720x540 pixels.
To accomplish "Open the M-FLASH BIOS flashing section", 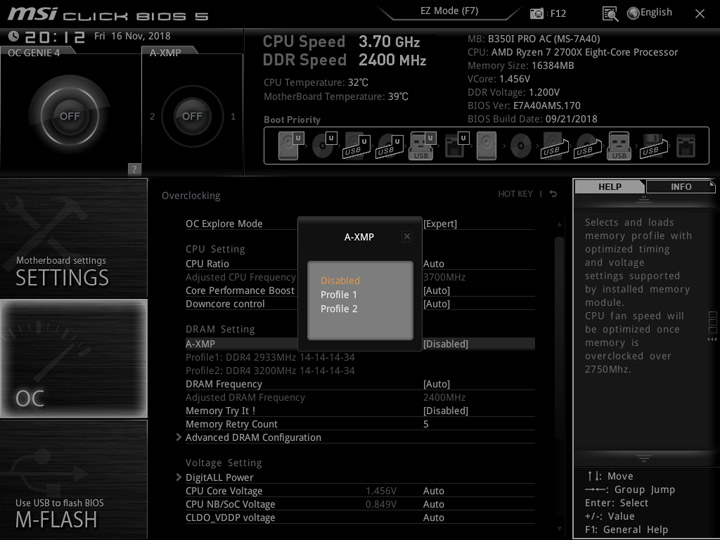I will click(73, 480).
